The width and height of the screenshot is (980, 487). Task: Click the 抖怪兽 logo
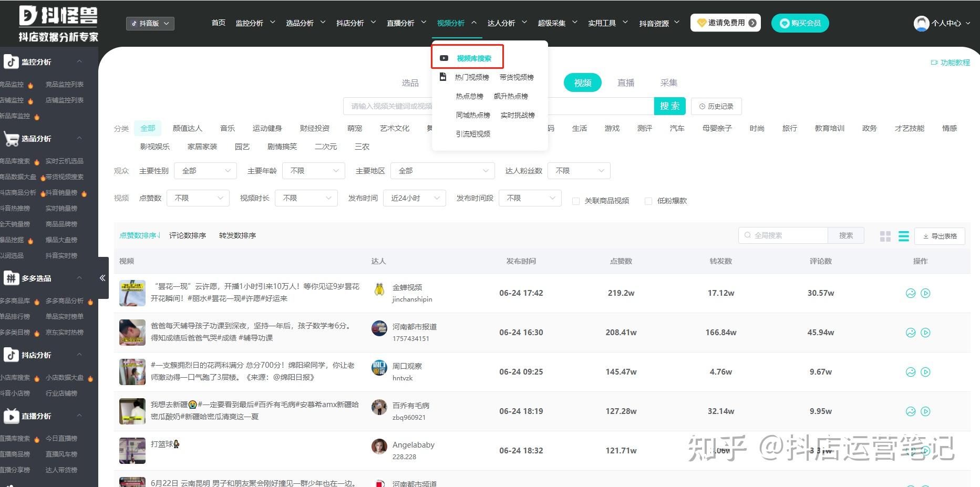[x=58, y=24]
